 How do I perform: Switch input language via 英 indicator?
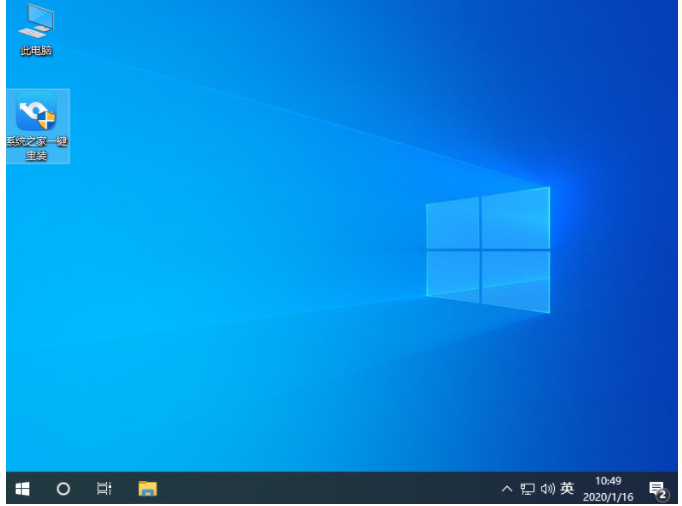point(567,489)
